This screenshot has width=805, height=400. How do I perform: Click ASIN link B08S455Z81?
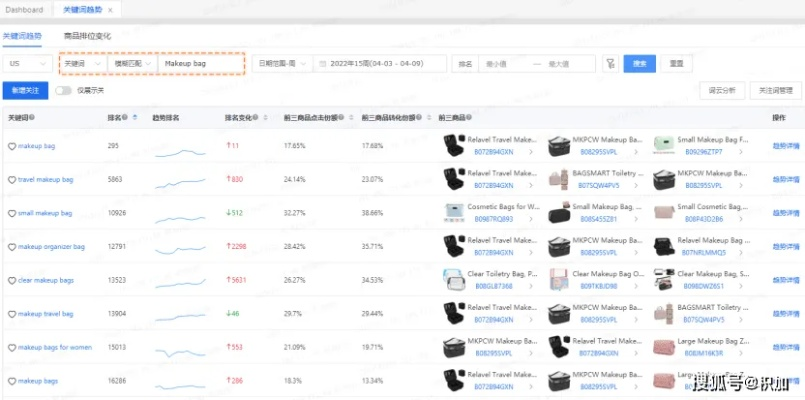[x=599, y=219]
